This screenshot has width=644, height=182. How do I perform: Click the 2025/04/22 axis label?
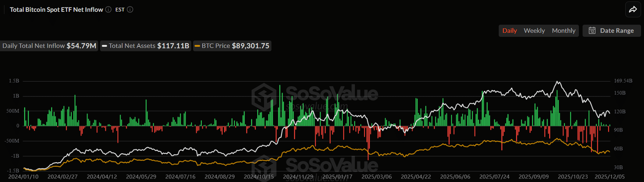click(416, 177)
